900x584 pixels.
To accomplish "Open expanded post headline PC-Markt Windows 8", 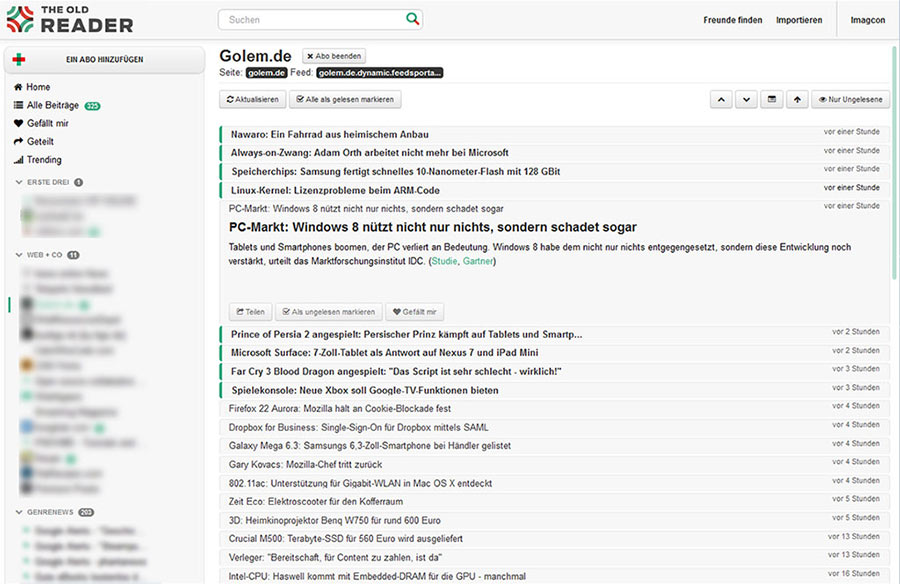I will pyautogui.click(x=433, y=227).
